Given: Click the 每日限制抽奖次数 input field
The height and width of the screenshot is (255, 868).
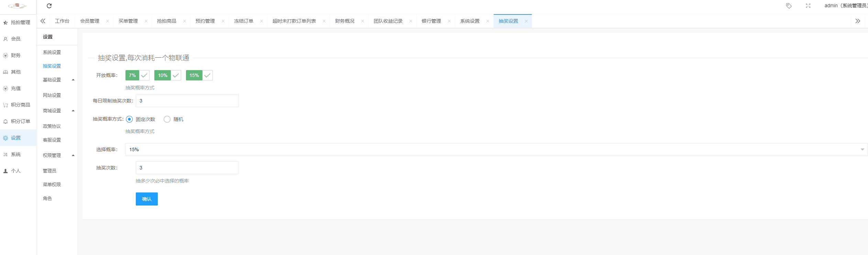Looking at the screenshot, I should point(187,101).
